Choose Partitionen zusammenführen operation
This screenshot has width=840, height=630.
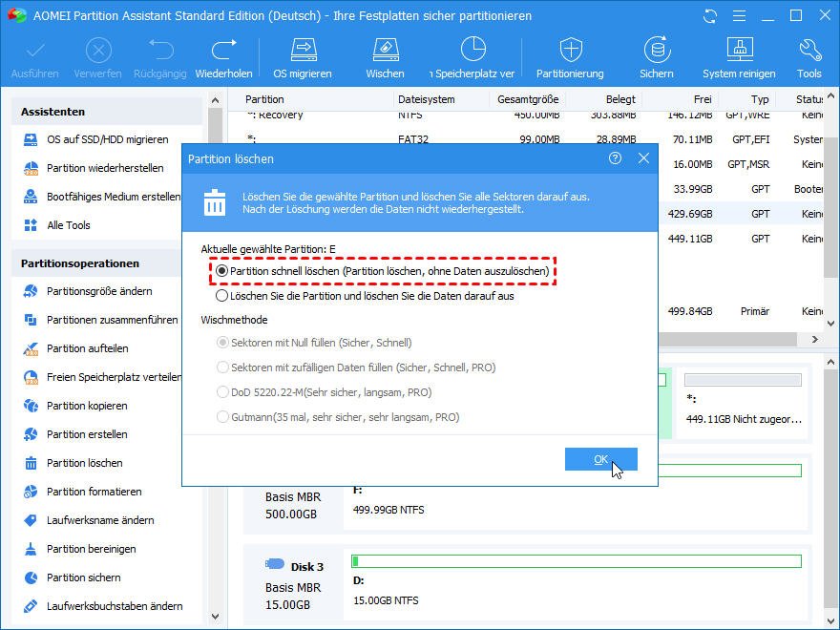click(101, 320)
